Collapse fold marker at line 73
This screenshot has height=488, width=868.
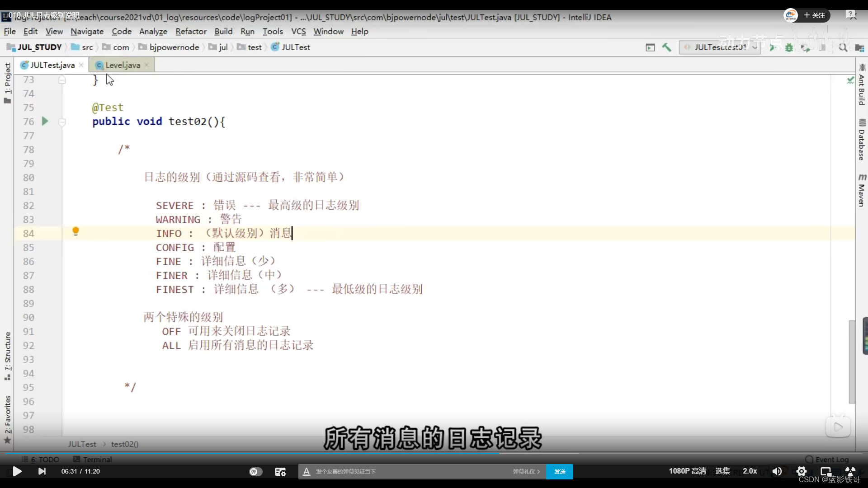(62, 80)
